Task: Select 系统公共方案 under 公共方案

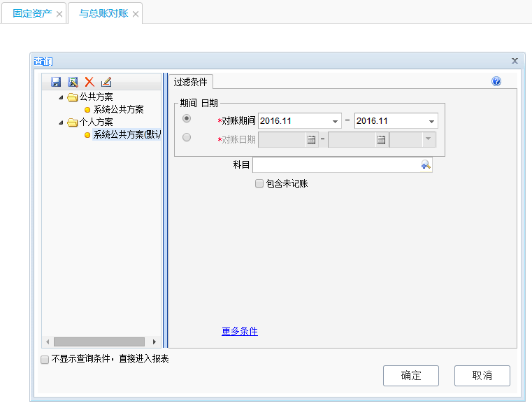Action: (x=118, y=109)
